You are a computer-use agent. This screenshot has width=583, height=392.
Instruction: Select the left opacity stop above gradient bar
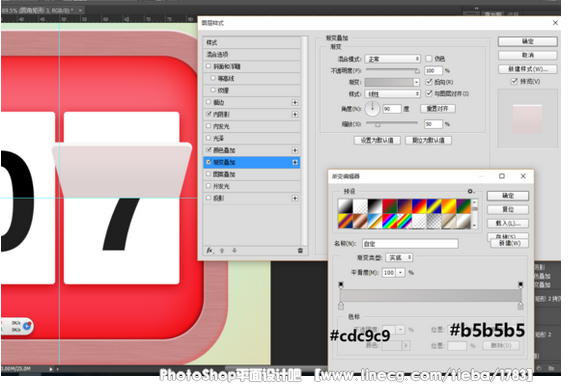(341, 285)
